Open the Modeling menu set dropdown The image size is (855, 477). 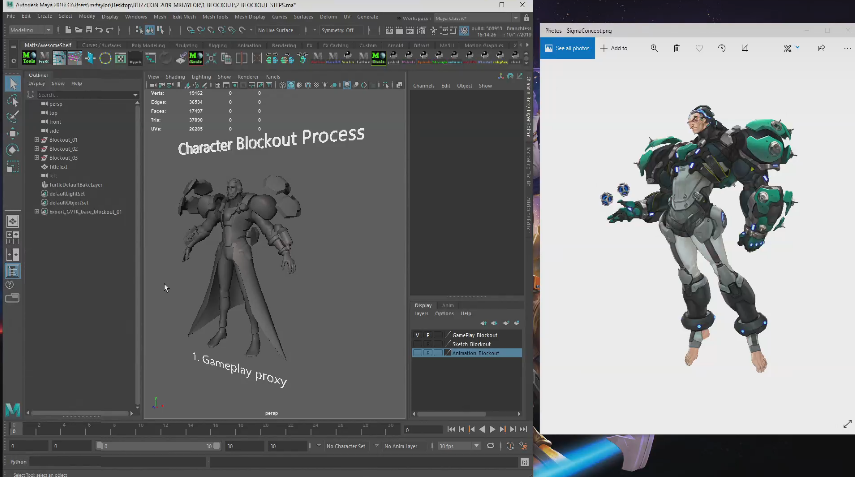31,30
